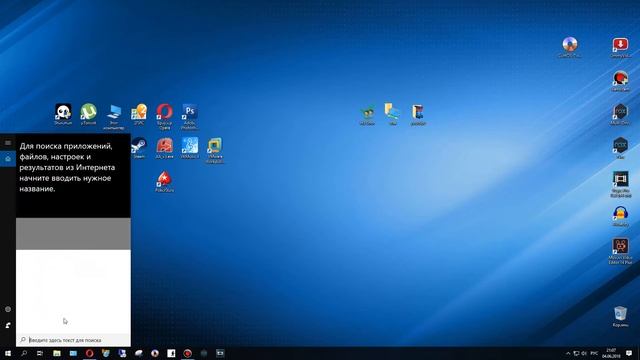
Task: Open the blue bubbles icon on the desktop
Action: click(190, 148)
